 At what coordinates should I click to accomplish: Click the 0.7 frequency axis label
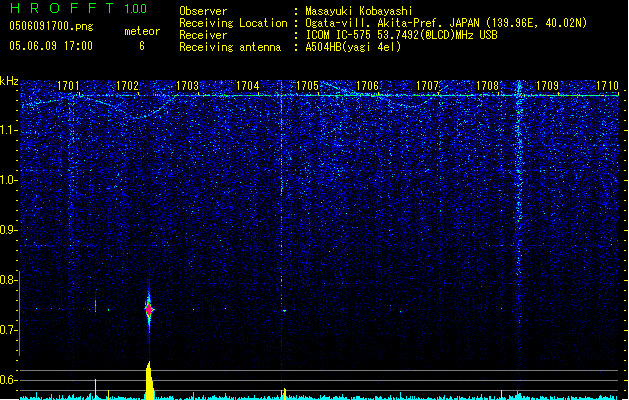(x=8, y=330)
